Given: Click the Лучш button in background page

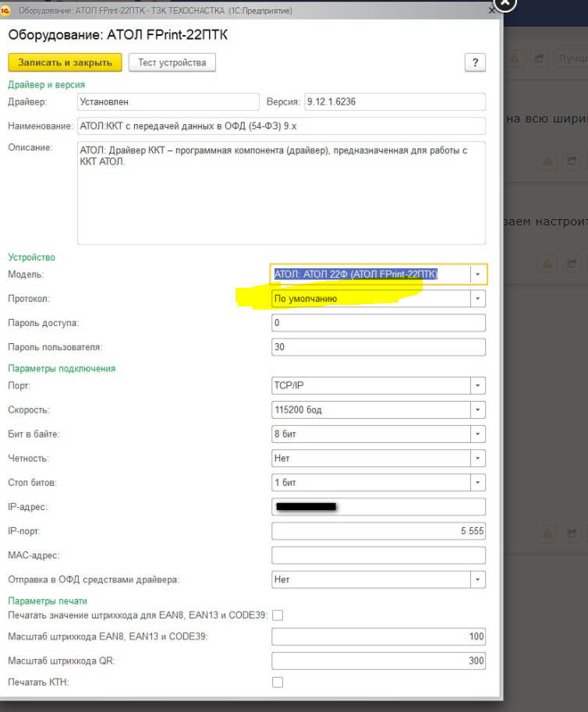Looking at the screenshot, I should [572, 58].
